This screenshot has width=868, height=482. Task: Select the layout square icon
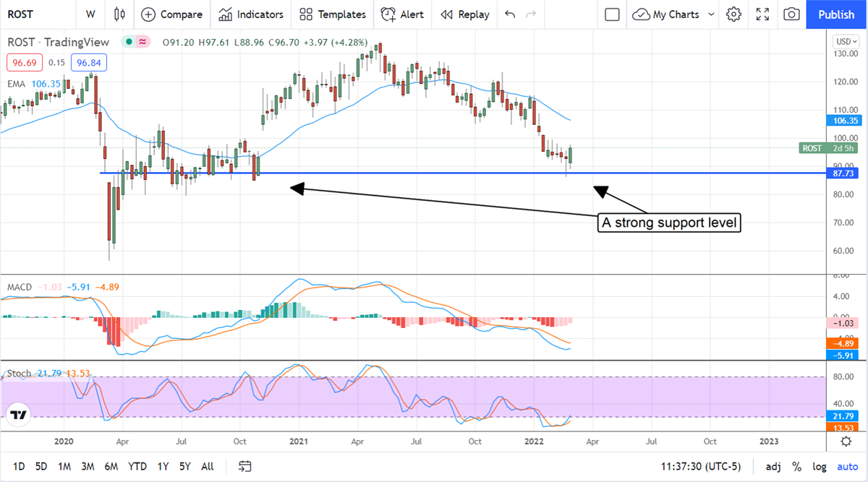612,14
